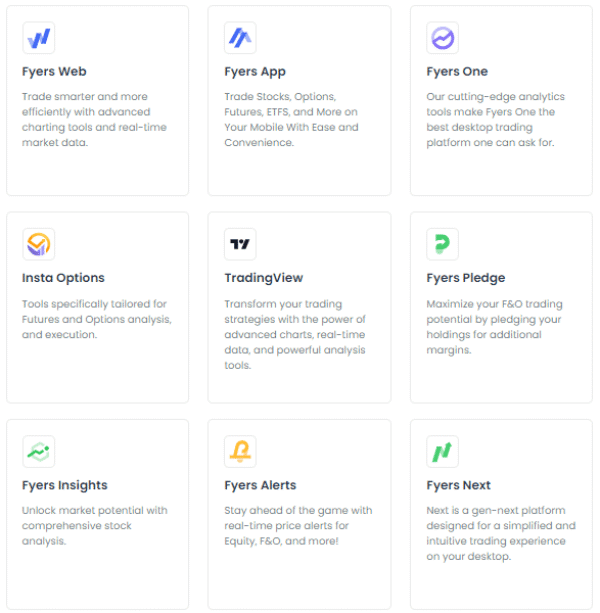Click the Fyers Alerts bell icon
Screen dimensions: 600x613
click(241, 451)
